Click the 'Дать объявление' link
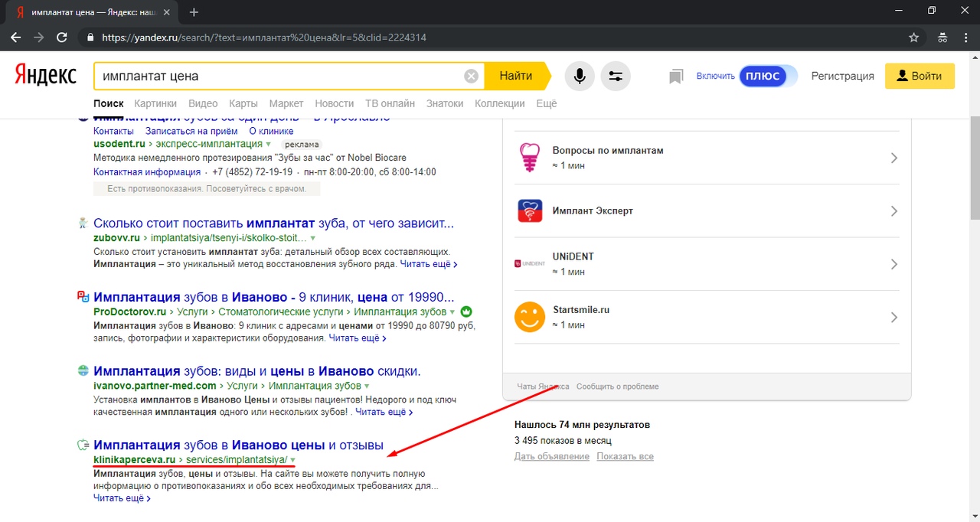Viewport: 980px width, 522px height. point(552,456)
